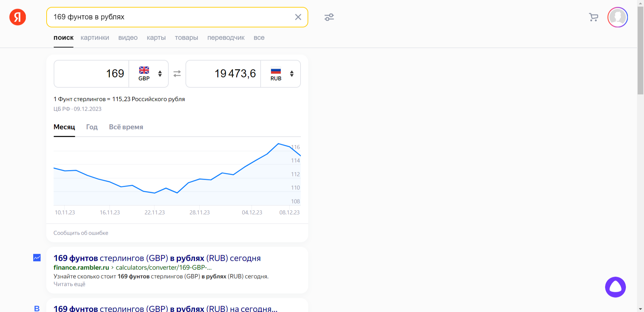Expand the GBP currency selector
Image resolution: width=644 pixels, height=312 pixels.
[x=149, y=74]
